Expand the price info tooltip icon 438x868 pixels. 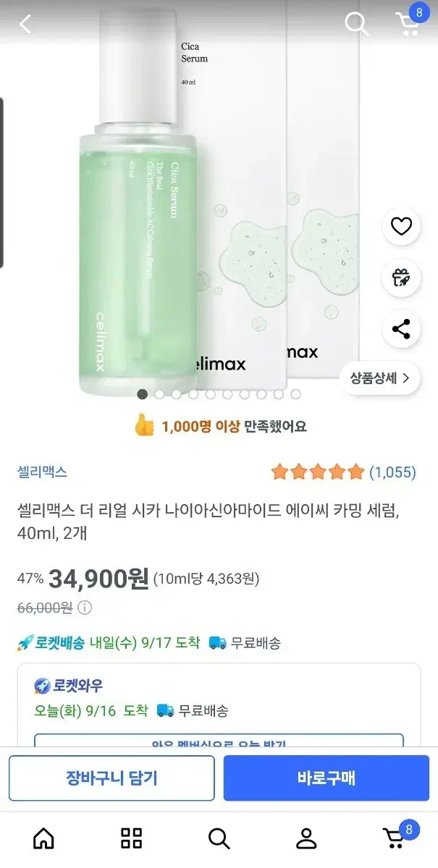84,608
